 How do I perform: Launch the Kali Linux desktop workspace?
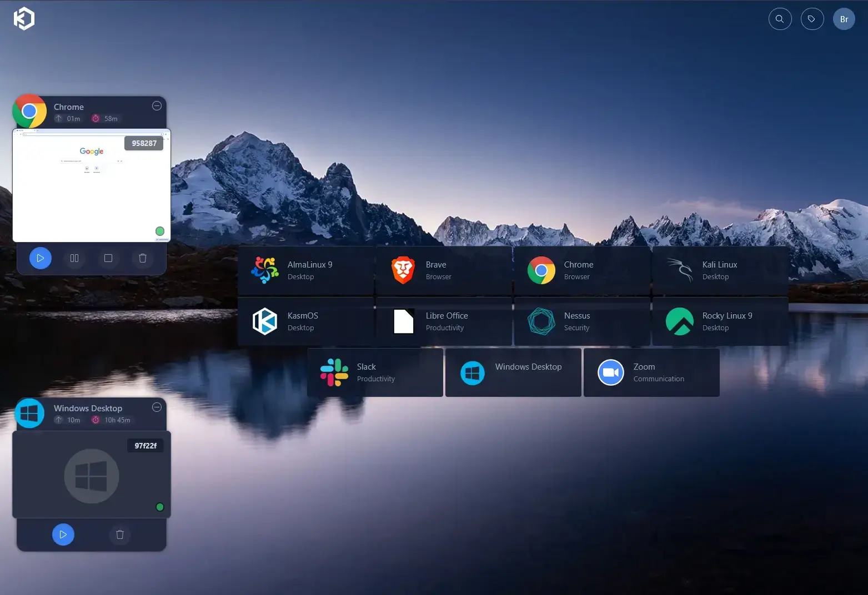point(720,270)
